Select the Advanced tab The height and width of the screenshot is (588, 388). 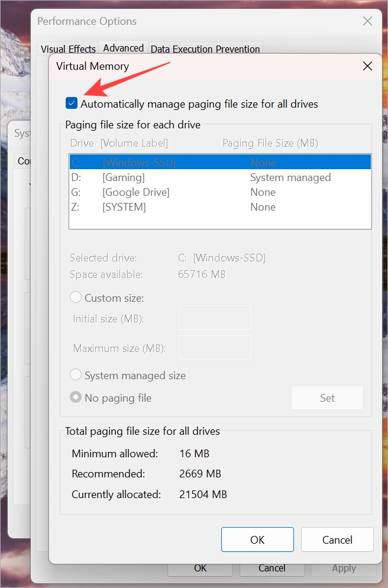click(123, 47)
